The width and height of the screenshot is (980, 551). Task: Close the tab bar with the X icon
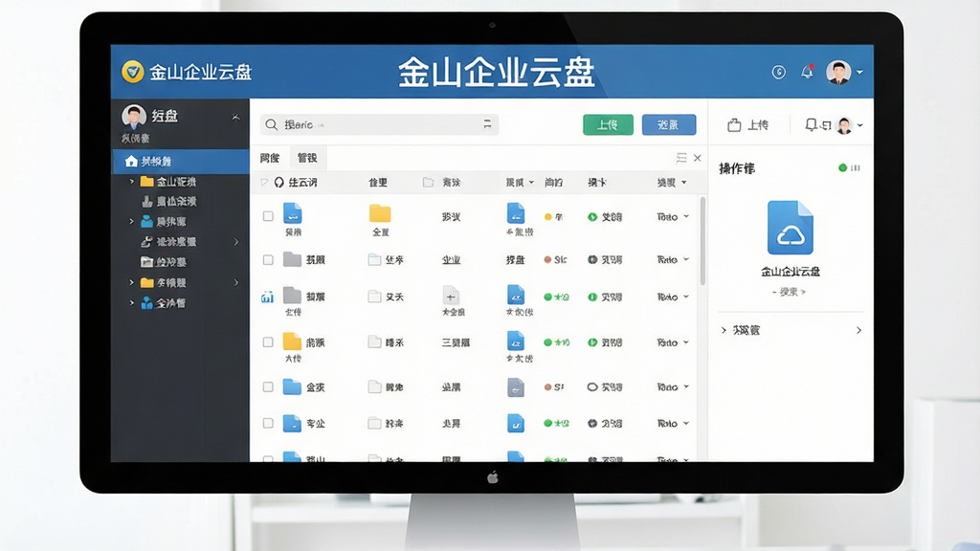click(698, 158)
